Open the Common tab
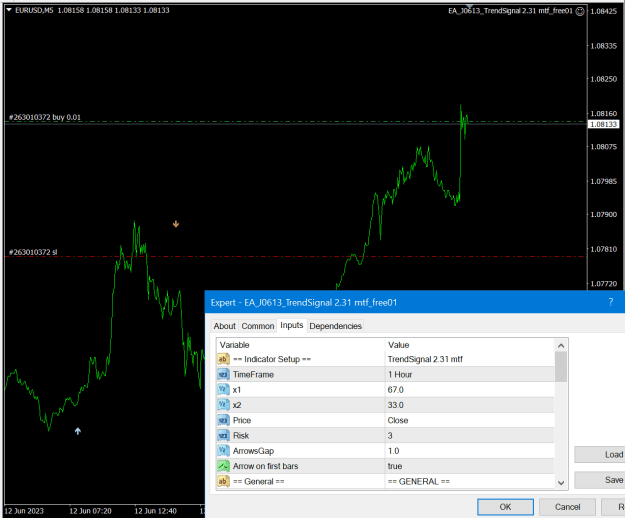Image resolution: width=625 pixels, height=518 pixels. [257, 326]
